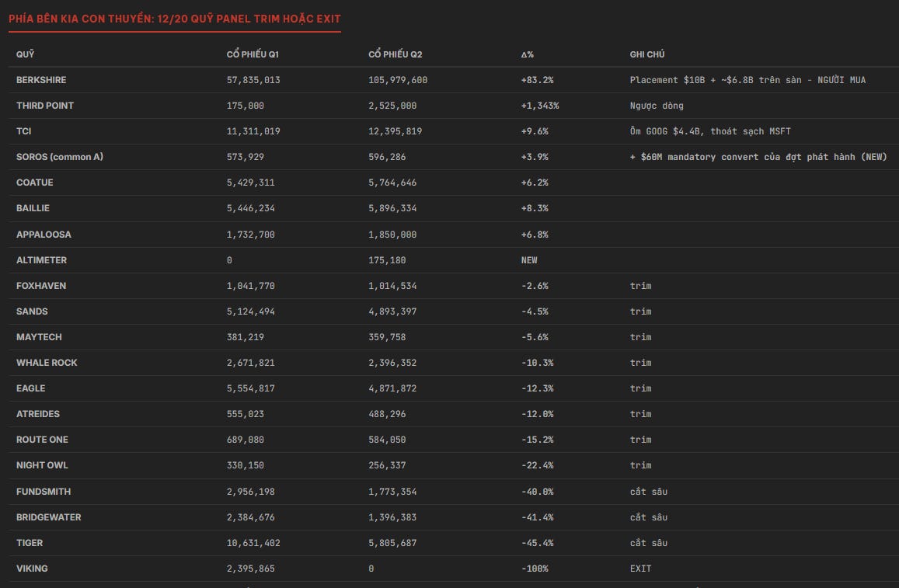The width and height of the screenshot is (899, 588).
Task: Click Viking's Q1 value 2,395,865
Action: click(x=250, y=569)
